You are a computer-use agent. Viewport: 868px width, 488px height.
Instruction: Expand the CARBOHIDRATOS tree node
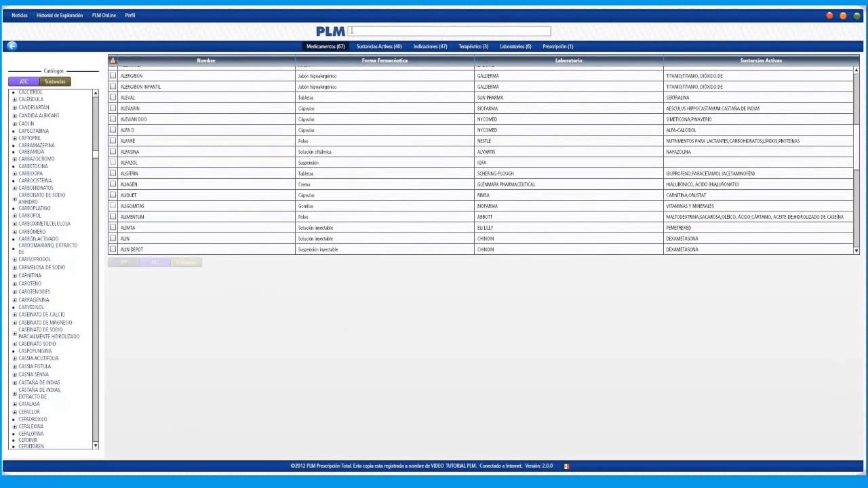click(14, 188)
